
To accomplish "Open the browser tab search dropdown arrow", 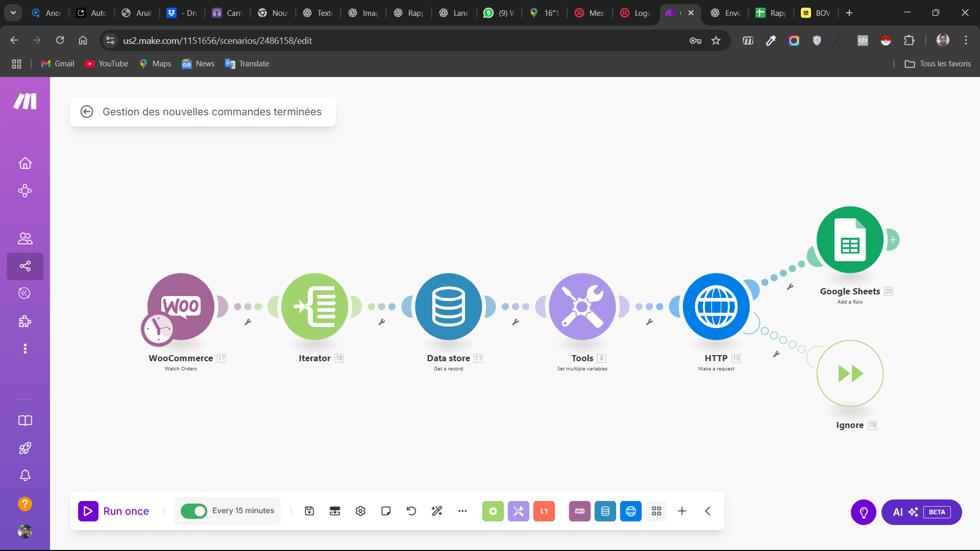I will coord(13,13).
